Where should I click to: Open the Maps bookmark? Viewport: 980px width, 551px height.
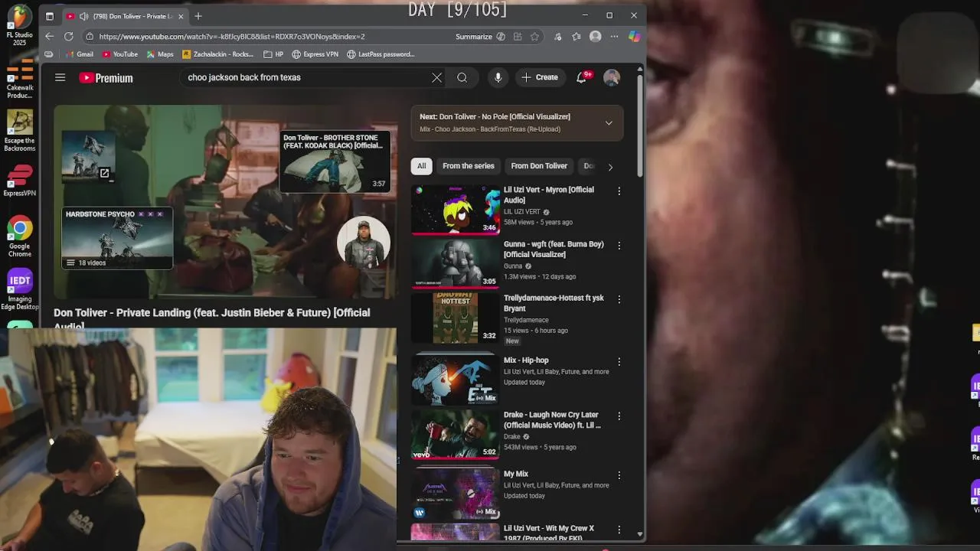click(x=160, y=54)
